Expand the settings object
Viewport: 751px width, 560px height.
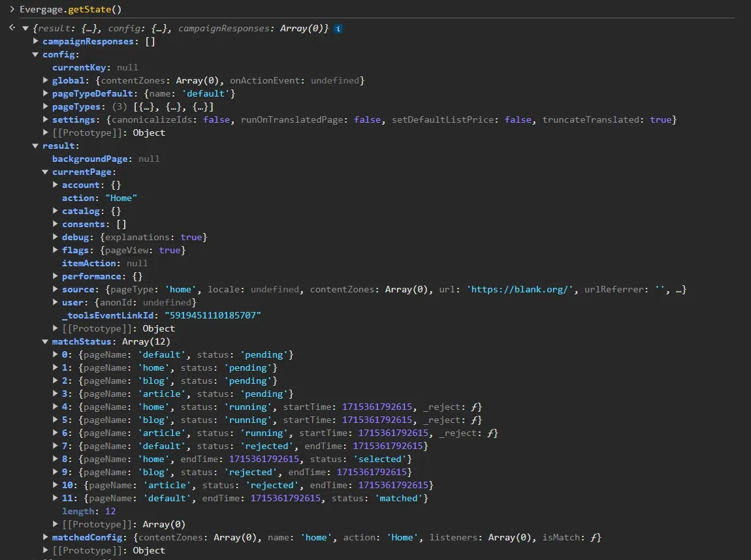point(46,120)
